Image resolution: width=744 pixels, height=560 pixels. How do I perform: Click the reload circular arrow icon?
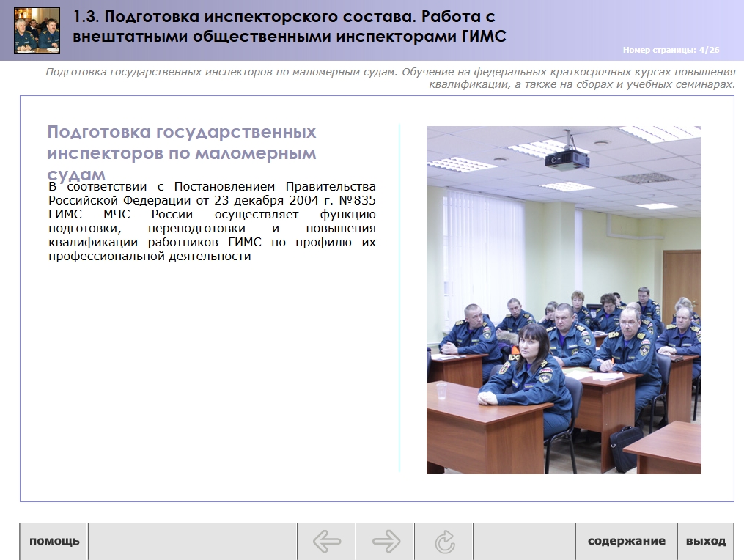coord(445,542)
